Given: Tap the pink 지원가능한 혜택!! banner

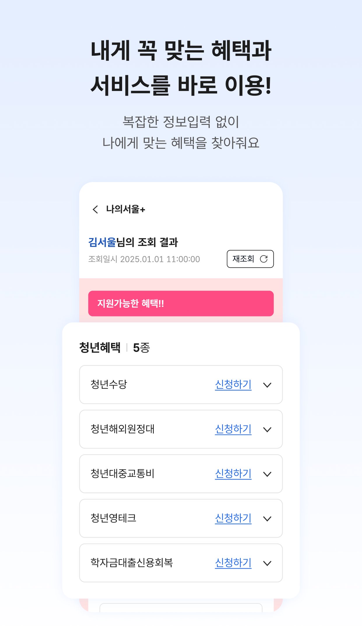Looking at the screenshot, I should pyautogui.click(x=181, y=303).
